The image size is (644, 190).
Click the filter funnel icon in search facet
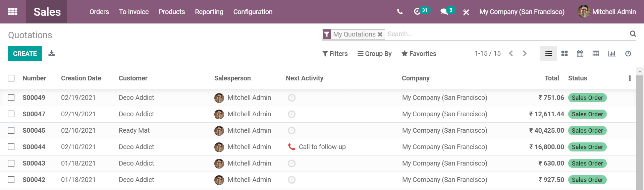(327, 34)
